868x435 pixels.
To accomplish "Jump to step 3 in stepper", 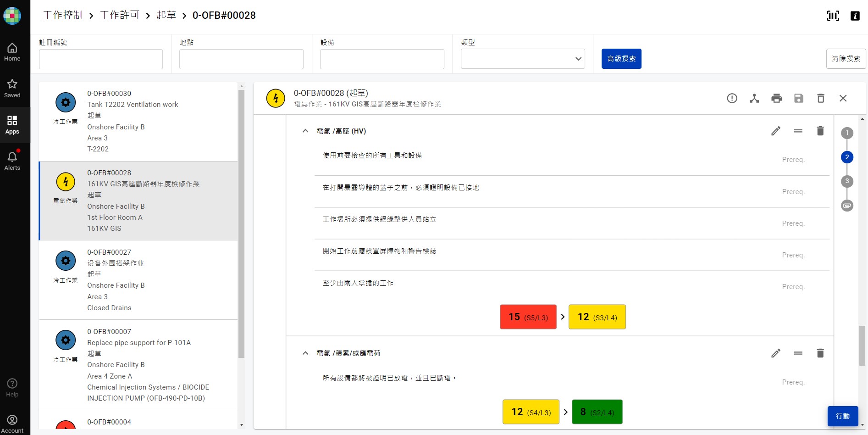I will click(847, 181).
